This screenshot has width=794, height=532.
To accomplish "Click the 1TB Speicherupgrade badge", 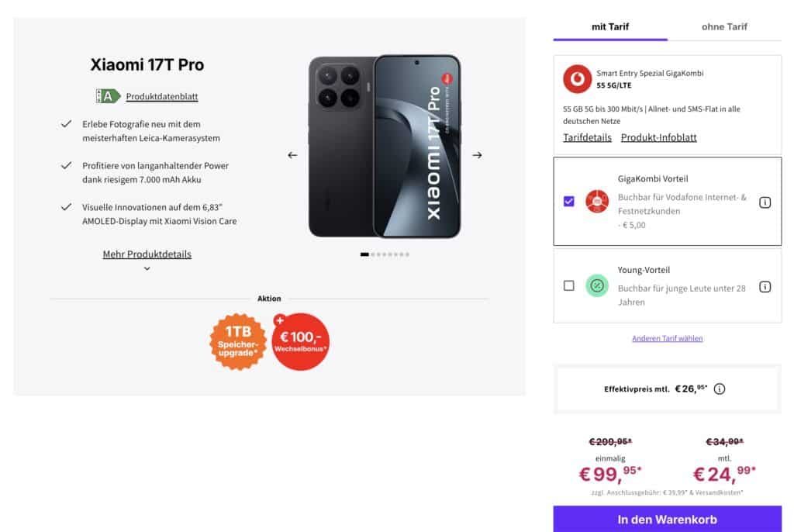I will coord(238,341).
